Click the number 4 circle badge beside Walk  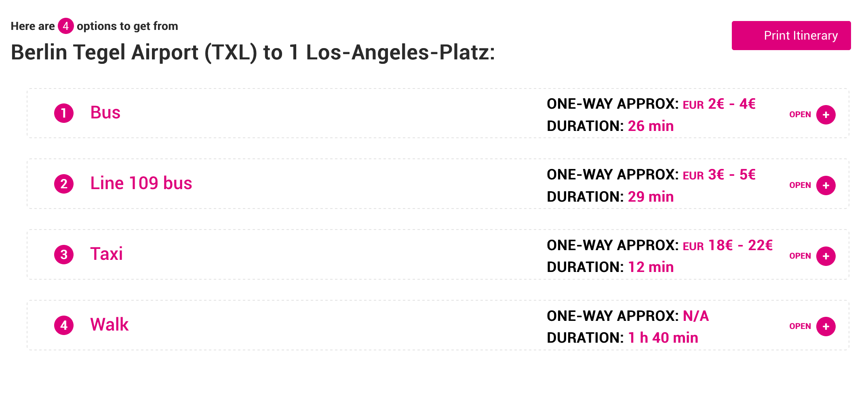pyautogui.click(x=64, y=325)
